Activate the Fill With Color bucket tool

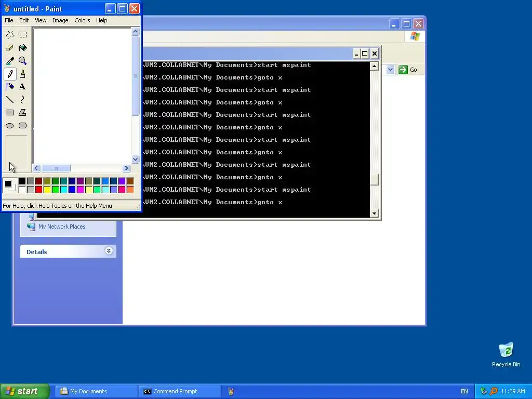[23, 48]
